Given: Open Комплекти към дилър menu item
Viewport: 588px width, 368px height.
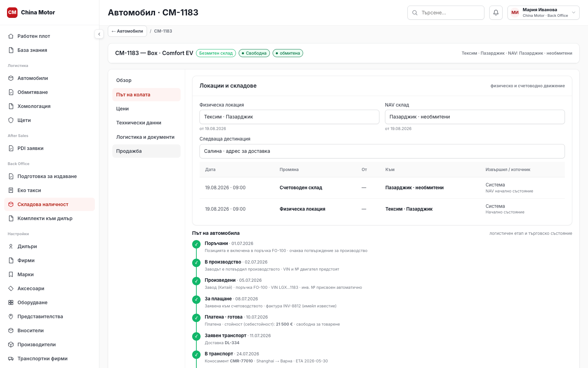Looking at the screenshot, I should (x=49, y=218).
